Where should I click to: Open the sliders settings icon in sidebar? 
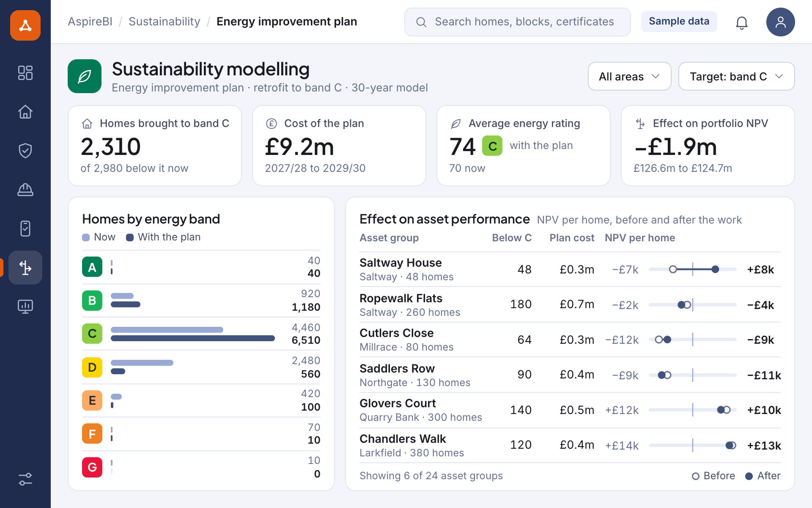(25, 479)
